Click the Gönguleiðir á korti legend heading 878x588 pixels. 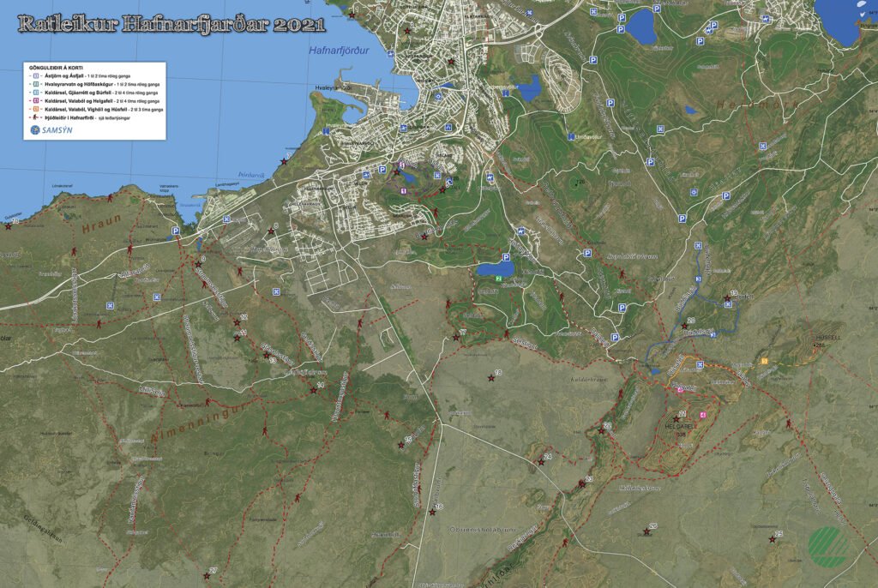pyautogui.click(x=56, y=67)
